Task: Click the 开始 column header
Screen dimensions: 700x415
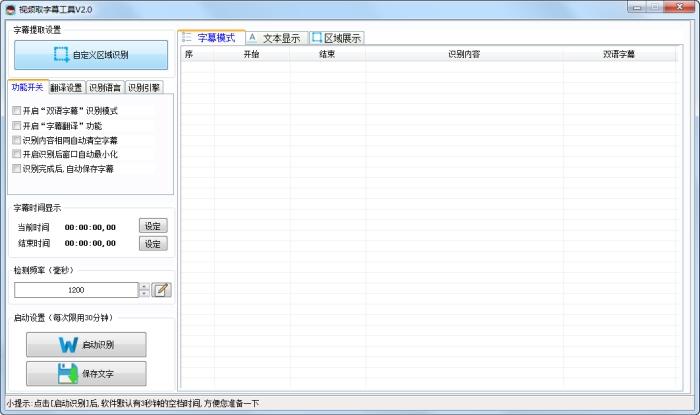Action: click(x=251, y=54)
